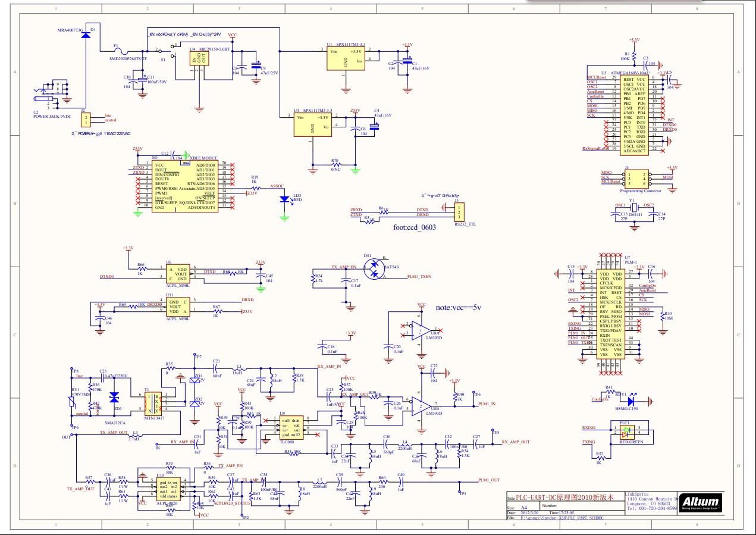Image resolution: width=756 pixels, height=535 pixels.
Task: Click the file path ending in PLC_UART.SCHDOC
Action: pos(562,518)
